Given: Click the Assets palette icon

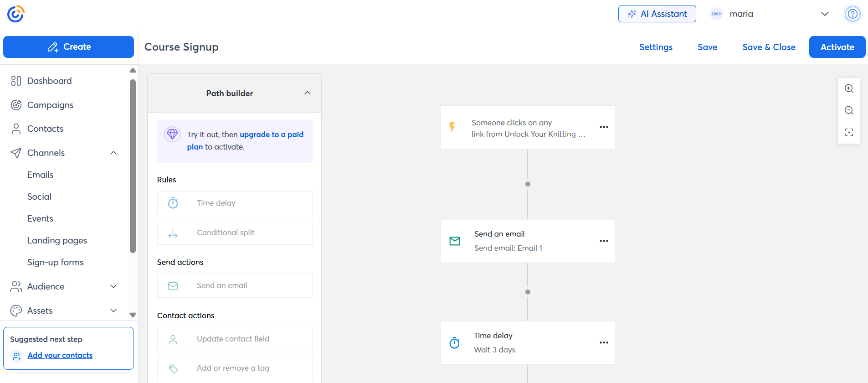Looking at the screenshot, I should click(16, 311).
